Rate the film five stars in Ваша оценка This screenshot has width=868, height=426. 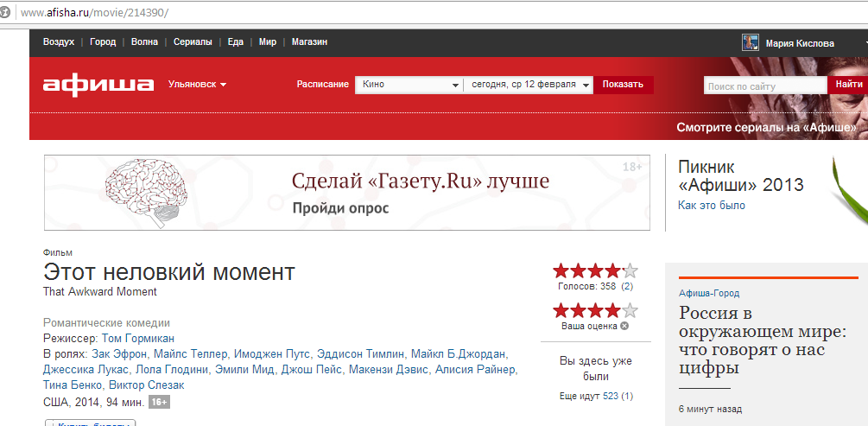630,310
